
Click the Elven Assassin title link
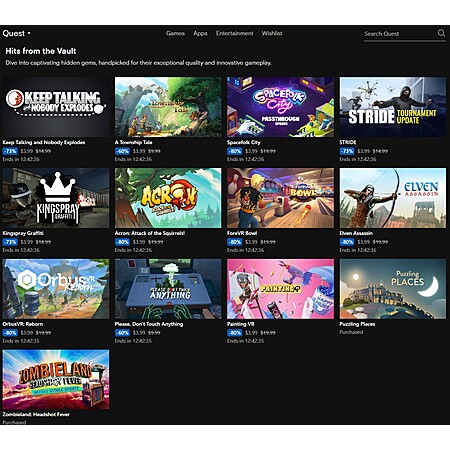click(356, 233)
